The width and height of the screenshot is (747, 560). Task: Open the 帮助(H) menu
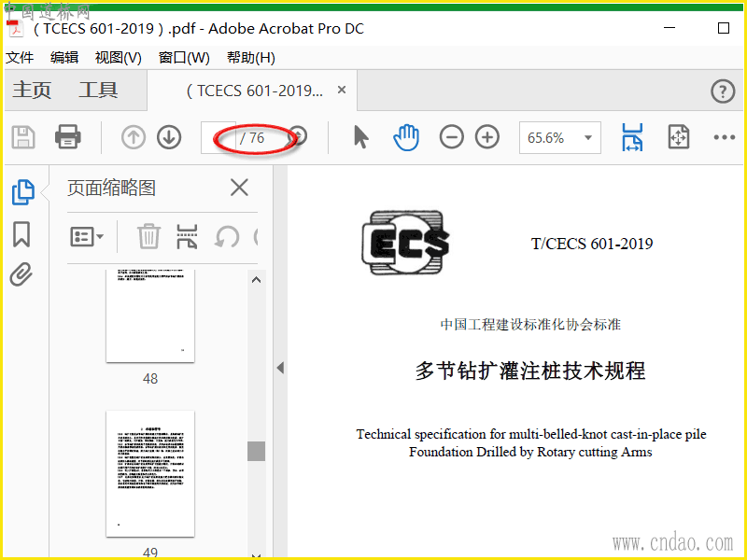250,58
